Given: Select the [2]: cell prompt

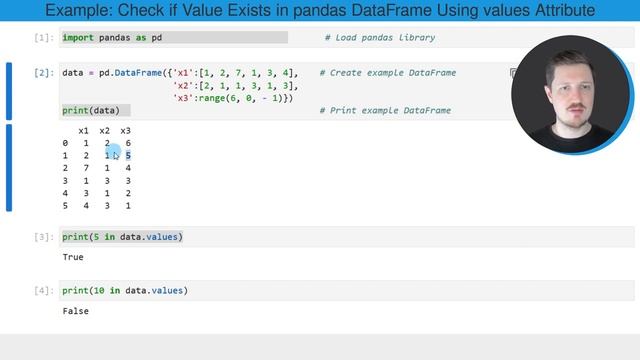Looking at the screenshot, I should click(x=44, y=73).
